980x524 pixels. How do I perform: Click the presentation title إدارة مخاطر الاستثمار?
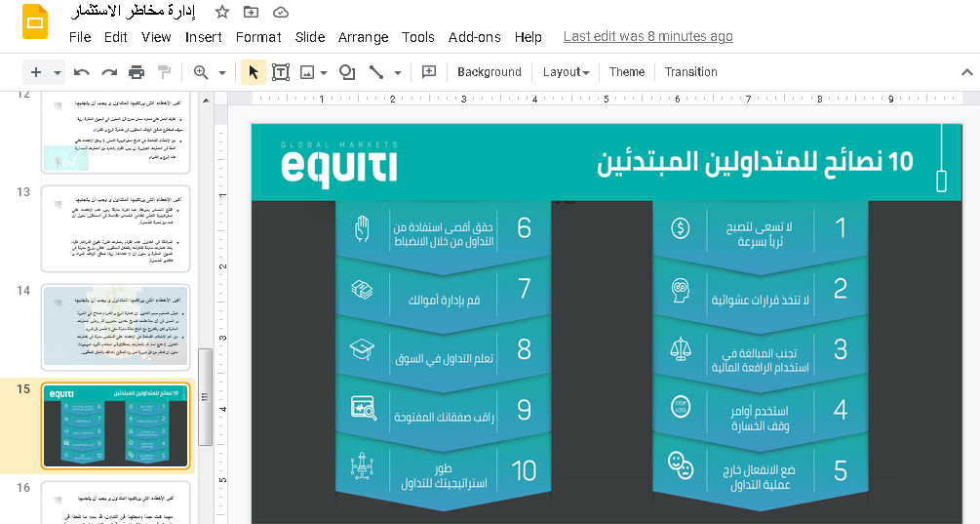[133, 12]
